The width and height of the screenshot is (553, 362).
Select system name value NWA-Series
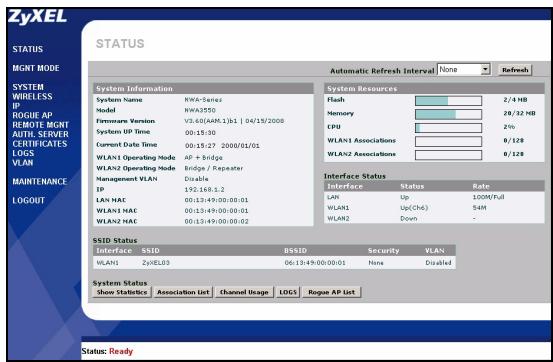pos(203,100)
